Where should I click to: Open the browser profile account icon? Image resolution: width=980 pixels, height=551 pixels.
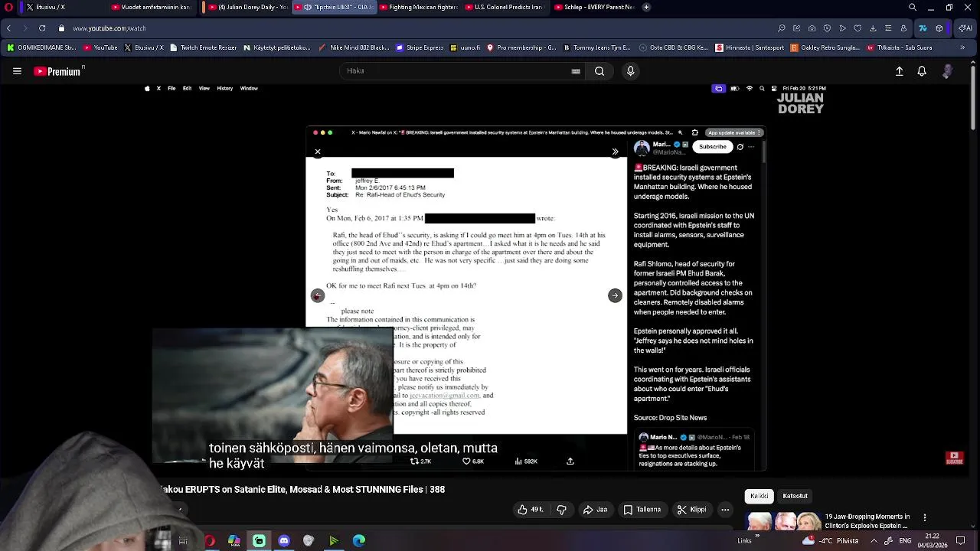coord(903,28)
